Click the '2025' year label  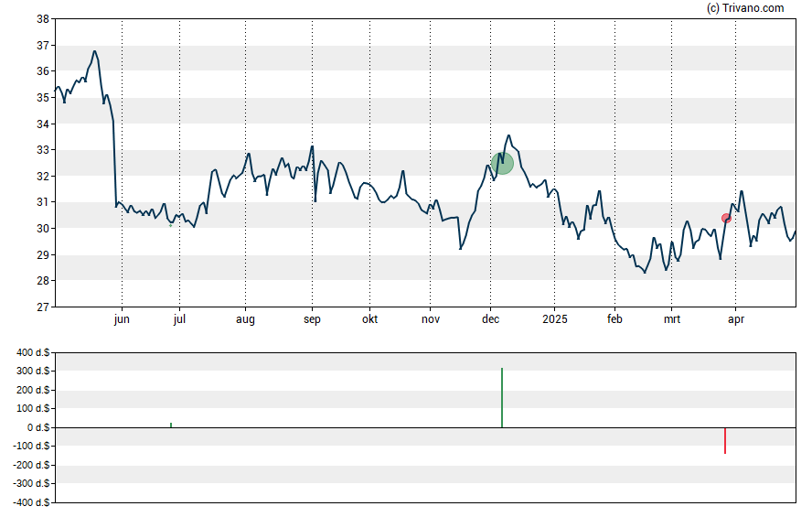click(555, 319)
